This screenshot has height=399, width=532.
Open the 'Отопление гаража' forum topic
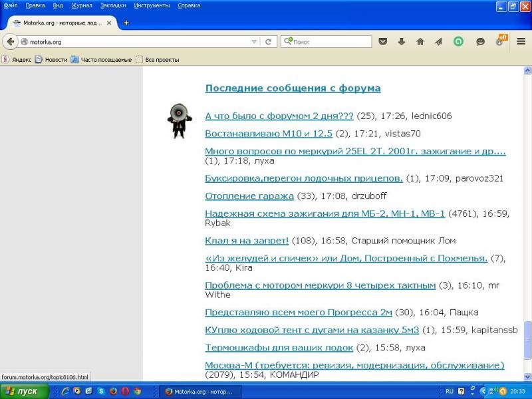pos(249,196)
